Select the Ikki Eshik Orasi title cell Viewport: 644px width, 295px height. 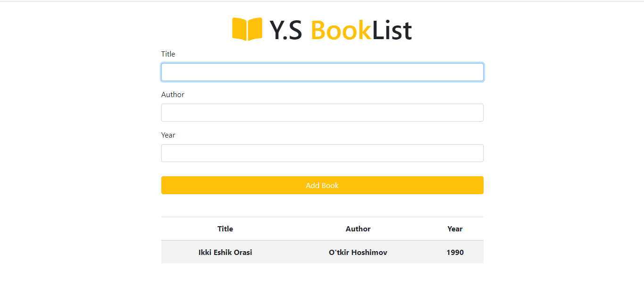225,252
